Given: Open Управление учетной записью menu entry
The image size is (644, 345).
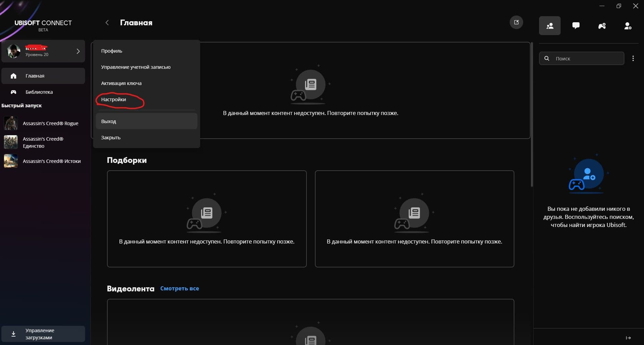Looking at the screenshot, I should tap(136, 67).
